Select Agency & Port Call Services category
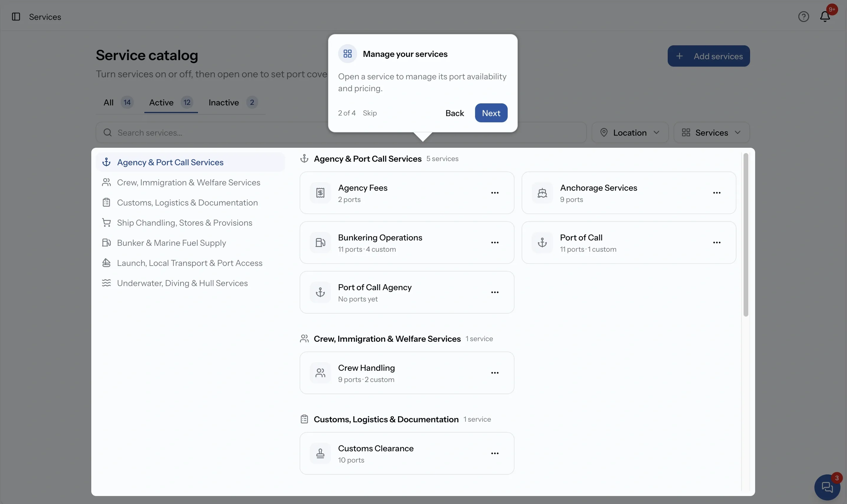The width and height of the screenshot is (847, 504). click(190, 162)
